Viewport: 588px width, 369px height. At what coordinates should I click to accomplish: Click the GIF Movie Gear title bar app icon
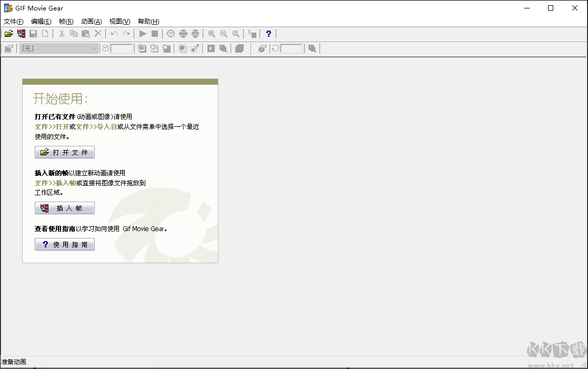coord(8,8)
